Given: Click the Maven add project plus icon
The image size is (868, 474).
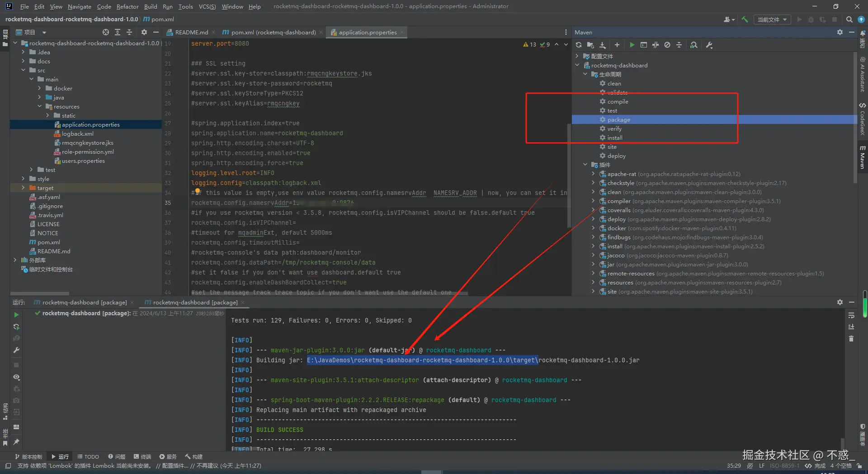Looking at the screenshot, I should pyautogui.click(x=617, y=45).
